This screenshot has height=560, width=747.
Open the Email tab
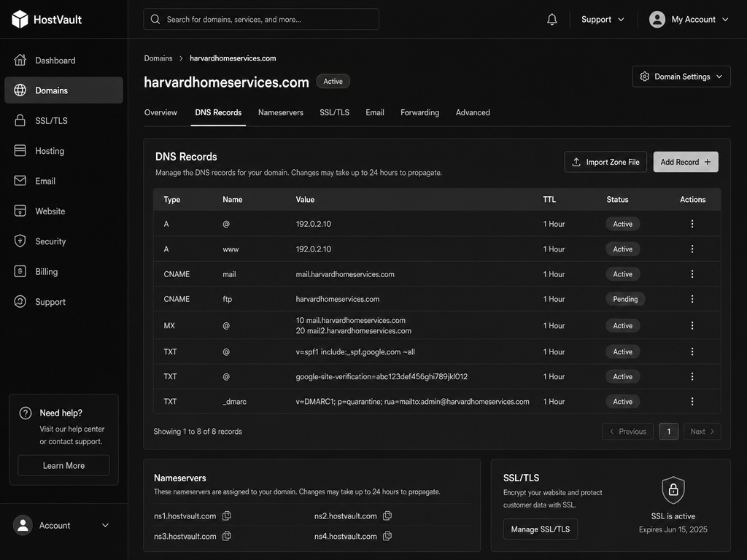tap(375, 112)
